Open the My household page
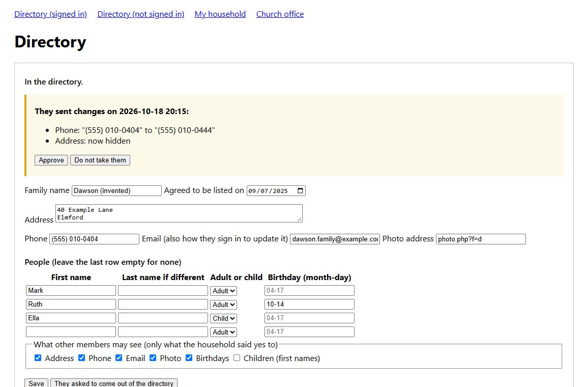 click(220, 14)
